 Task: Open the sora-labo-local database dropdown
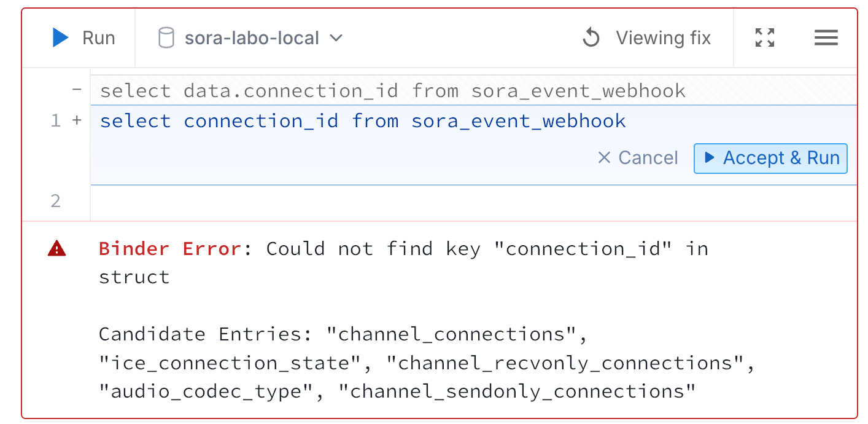[252, 38]
